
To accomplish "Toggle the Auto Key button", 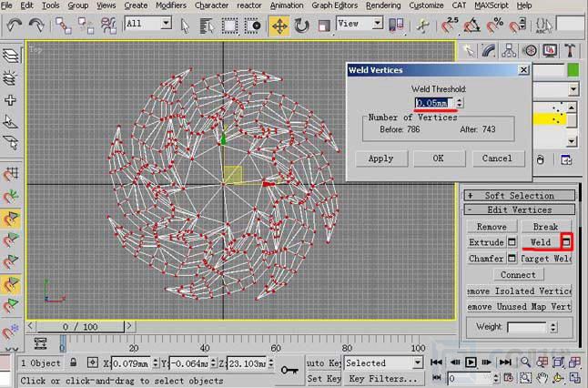I will click(x=324, y=362).
